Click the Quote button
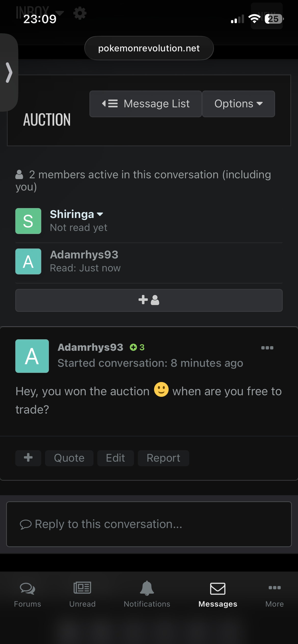Screen dimensions: 298x644 click(69, 458)
